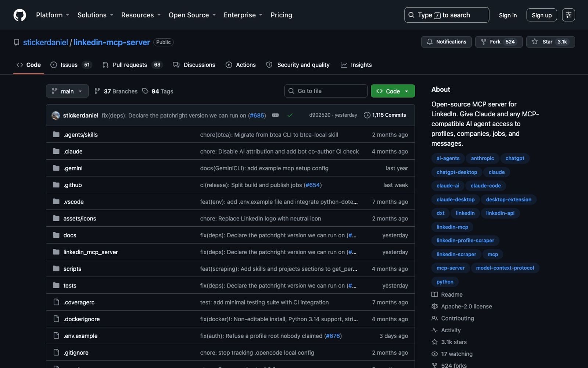Fork the repository with the Fork button
This screenshot has width=588, height=368.
pos(499,42)
